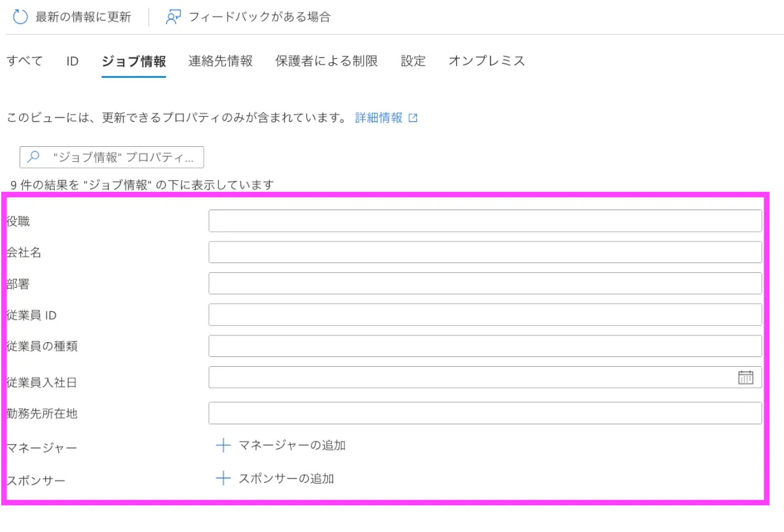Open the ID tab
The width and height of the screenshot is (784, 532).
(72, 61)
